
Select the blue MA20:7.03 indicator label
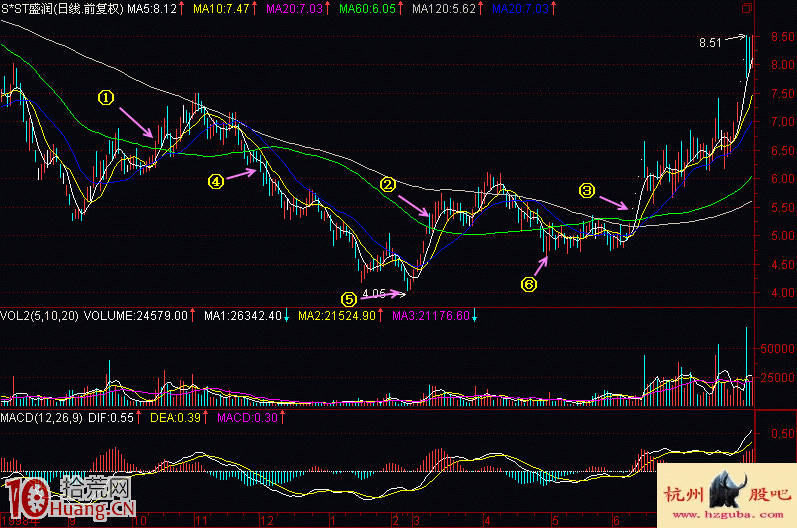(520, 9)
